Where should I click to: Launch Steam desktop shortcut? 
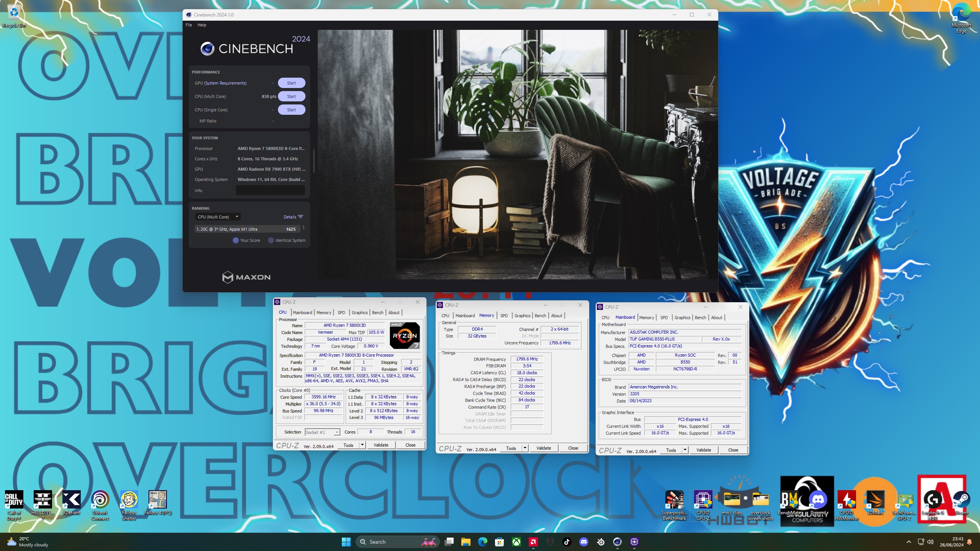coord(961,503)
